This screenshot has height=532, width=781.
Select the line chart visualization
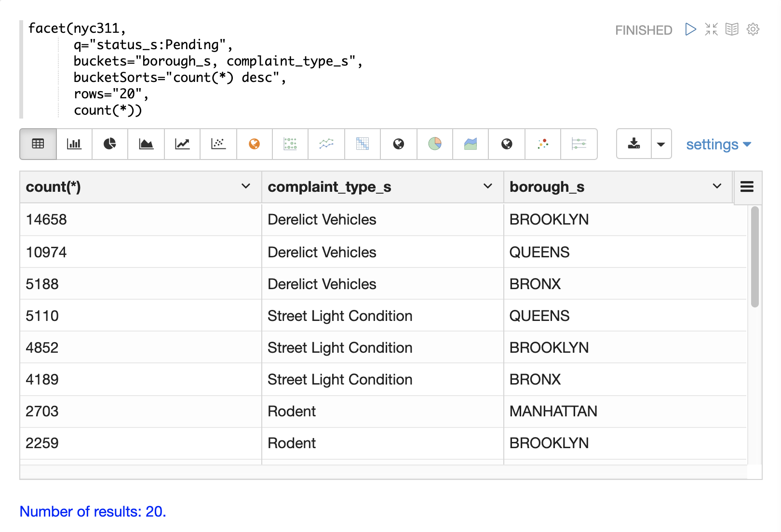pyautogui.click(x=182, y=144)
